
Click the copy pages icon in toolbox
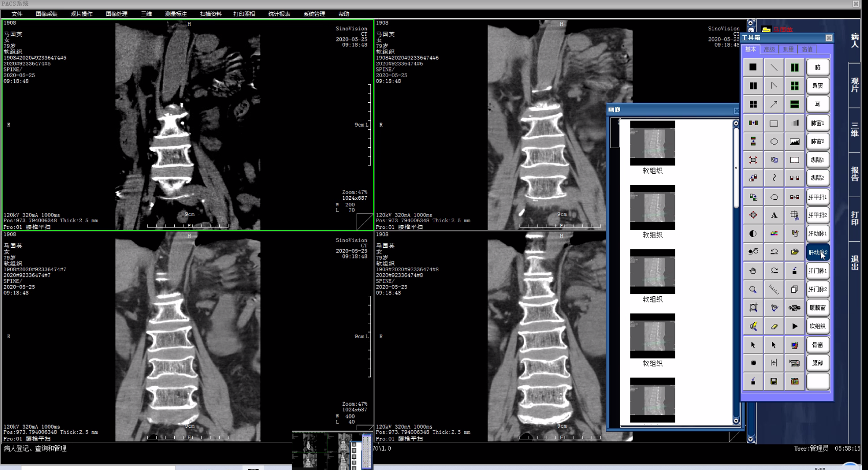[794, 289]
